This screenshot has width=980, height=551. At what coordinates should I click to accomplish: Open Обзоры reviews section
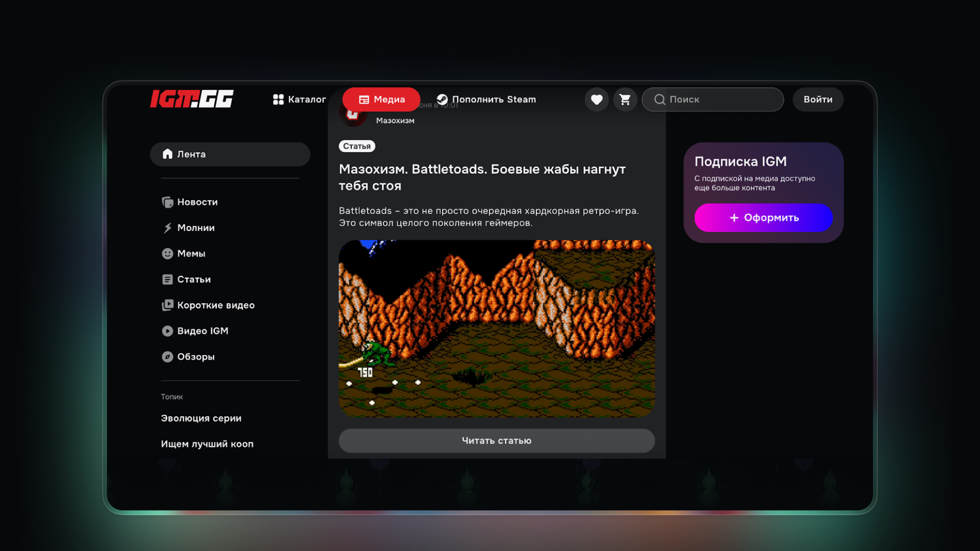coord(195,357)
